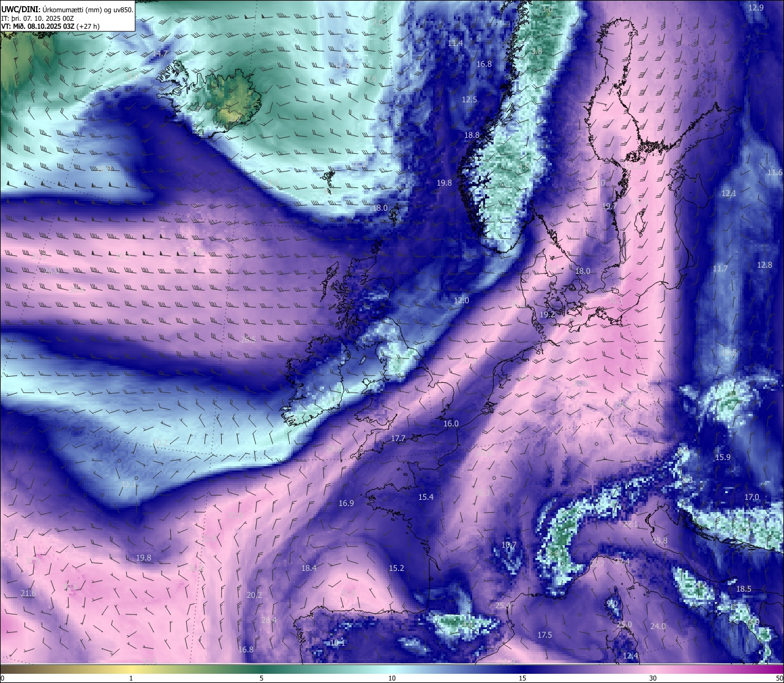784x683 pixels.
Task: Click the 10.1 value label
Action: coord(338,643)
